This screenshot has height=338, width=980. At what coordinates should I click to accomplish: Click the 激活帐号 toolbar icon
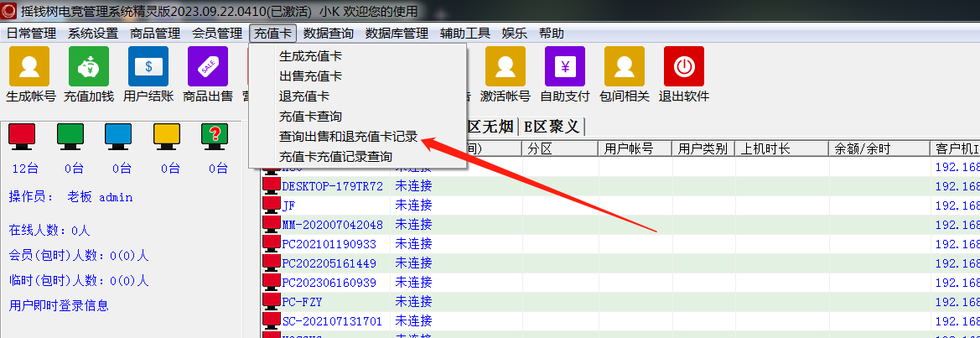tap(505, 67)
